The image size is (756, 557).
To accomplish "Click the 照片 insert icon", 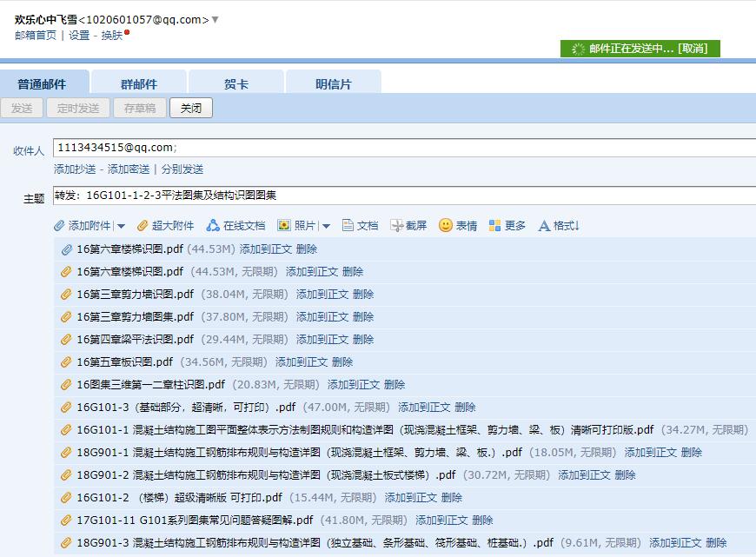I will [284, 226].
